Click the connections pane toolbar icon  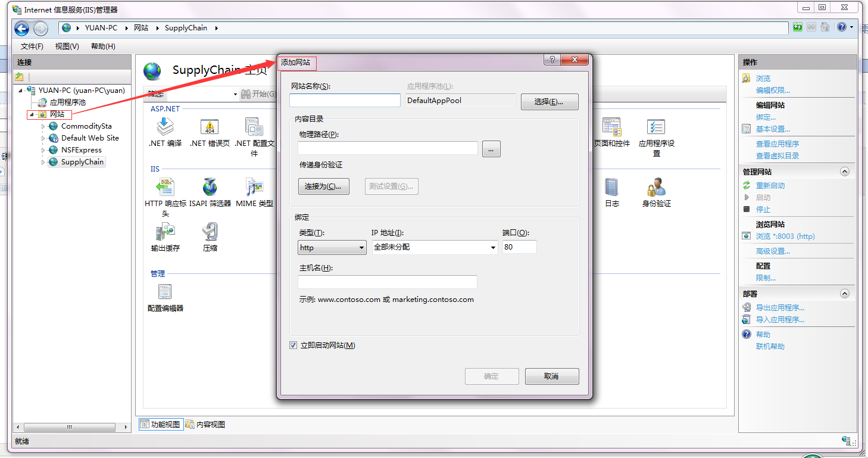pos(19,77)
